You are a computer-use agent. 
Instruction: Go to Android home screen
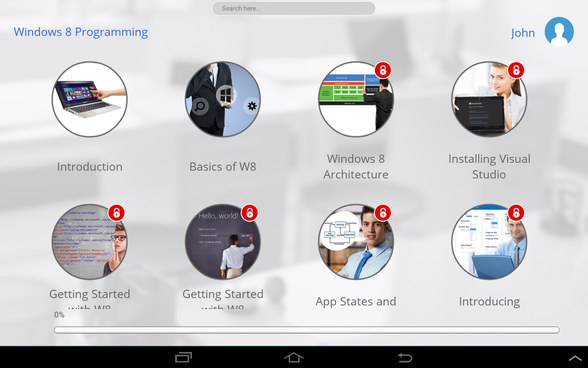point(294,357)
